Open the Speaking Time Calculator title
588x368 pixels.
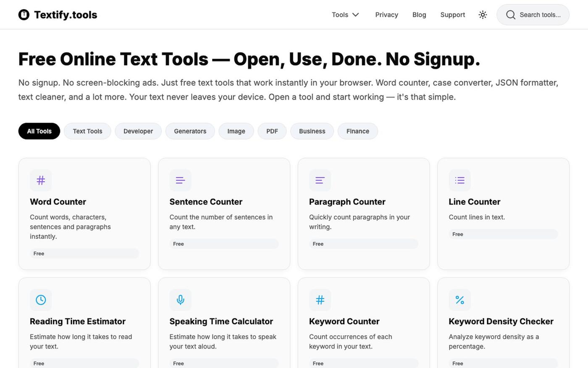click(221, 321)
